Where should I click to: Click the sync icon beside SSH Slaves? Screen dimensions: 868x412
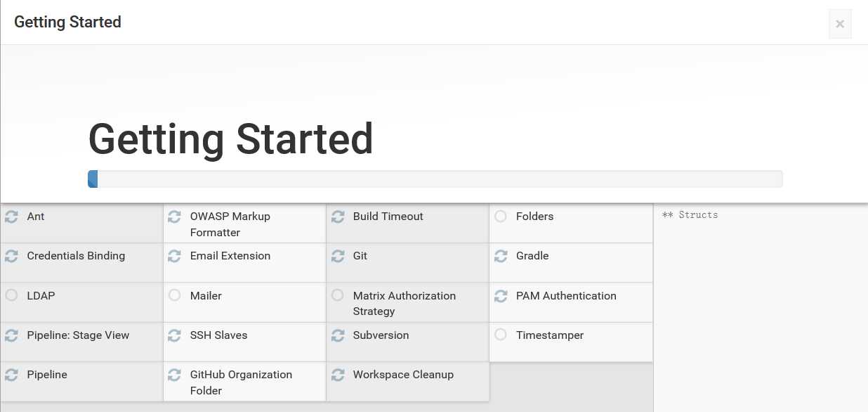[175, 335]
